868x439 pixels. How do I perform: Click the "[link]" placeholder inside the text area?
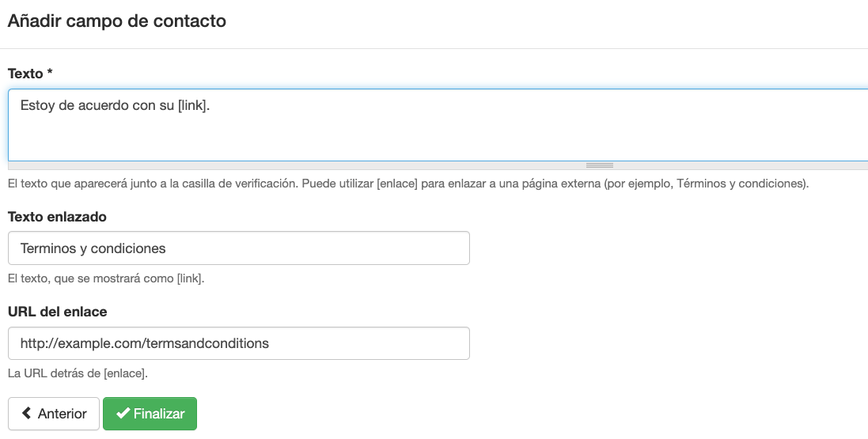tap(193, 105)
